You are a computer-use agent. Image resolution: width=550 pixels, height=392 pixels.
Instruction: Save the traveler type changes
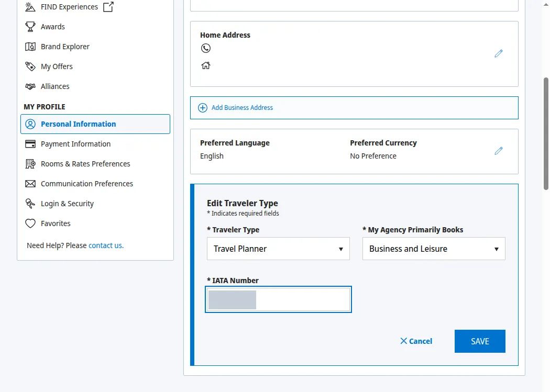point(480,341)
